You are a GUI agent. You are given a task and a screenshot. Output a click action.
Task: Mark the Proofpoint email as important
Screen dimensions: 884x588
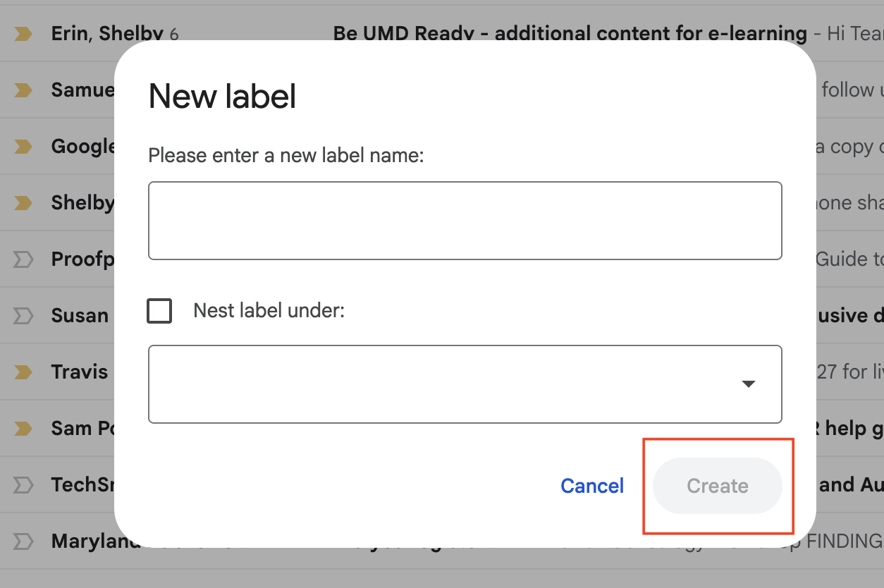23,259
